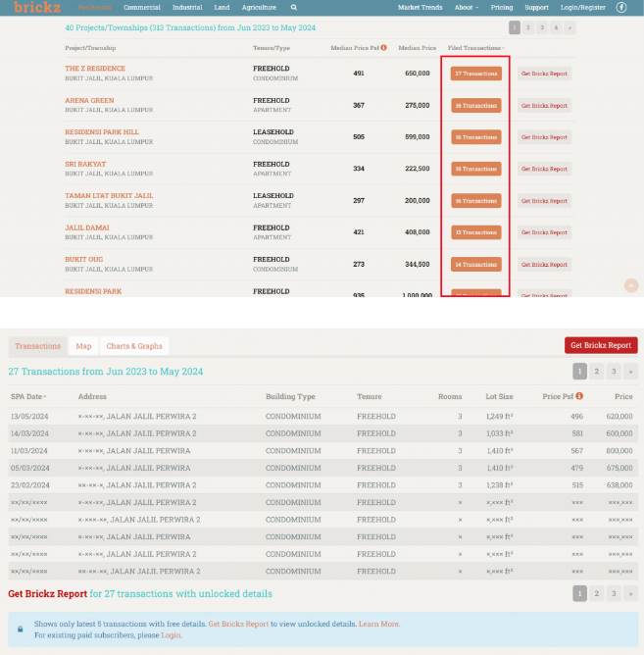Click info icon beside Price Psf header
This screenshot has height=655, width=644.
point(579,396)
